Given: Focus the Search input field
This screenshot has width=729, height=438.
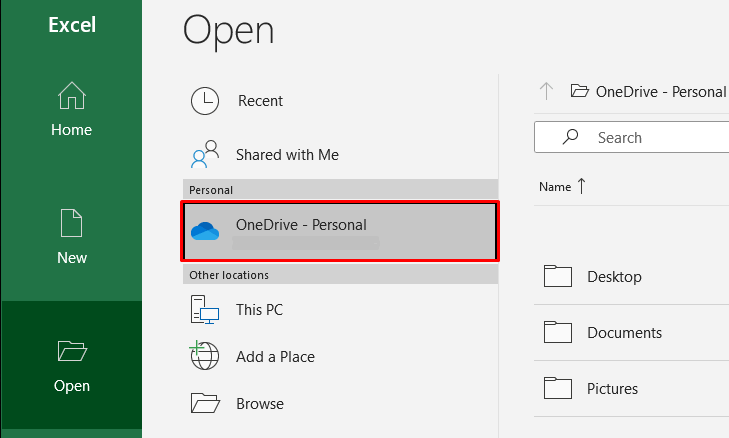Looking at the screenshot, I should [632, 137].
